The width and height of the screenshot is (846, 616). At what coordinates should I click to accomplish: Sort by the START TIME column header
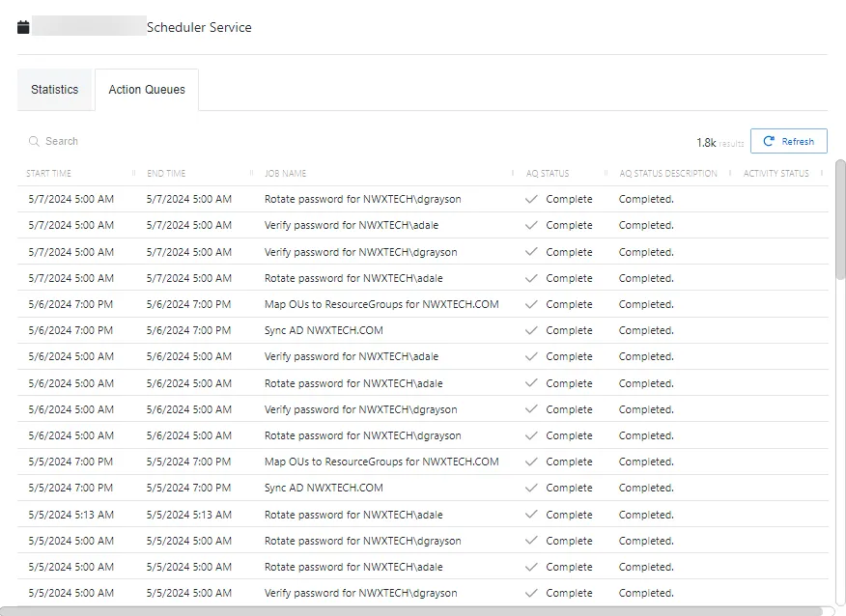point(48,173)
